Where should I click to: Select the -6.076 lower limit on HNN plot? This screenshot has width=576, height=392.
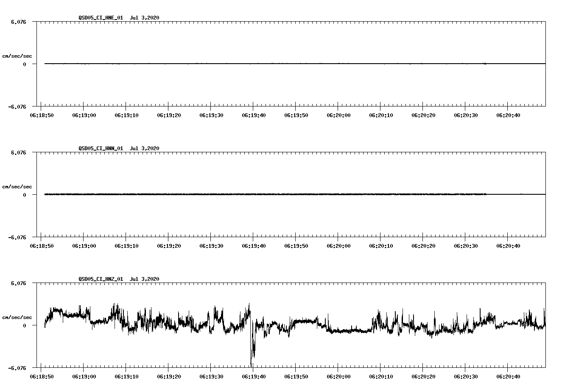(x=17, y=237)
